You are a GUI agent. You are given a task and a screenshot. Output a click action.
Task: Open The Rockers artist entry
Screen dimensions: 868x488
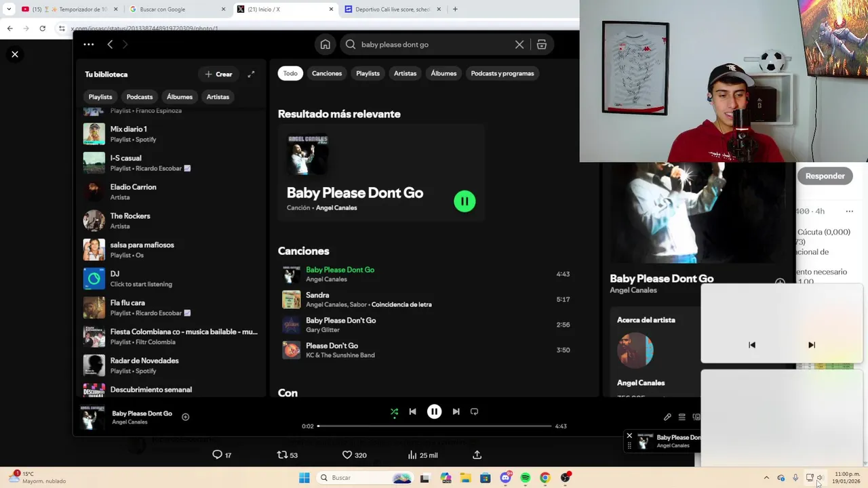[x=171, y=221]
